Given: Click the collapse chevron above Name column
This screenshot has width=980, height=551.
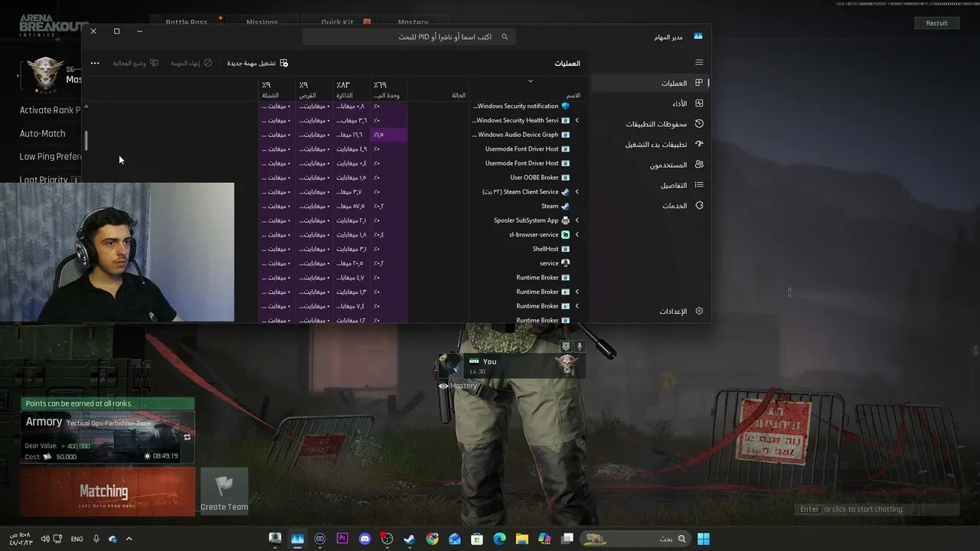Looking at the screenshot, I should point(530,81).
